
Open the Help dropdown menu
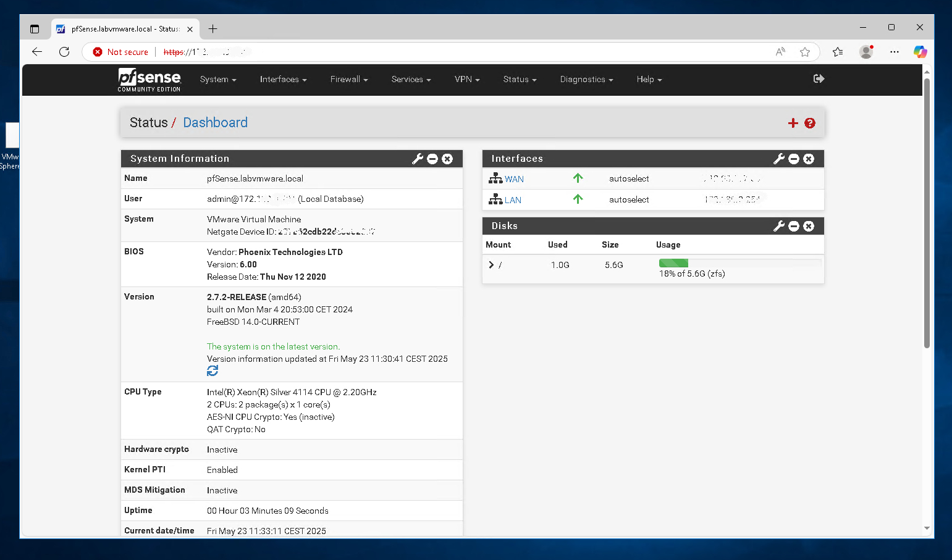[x=649, y=80]
